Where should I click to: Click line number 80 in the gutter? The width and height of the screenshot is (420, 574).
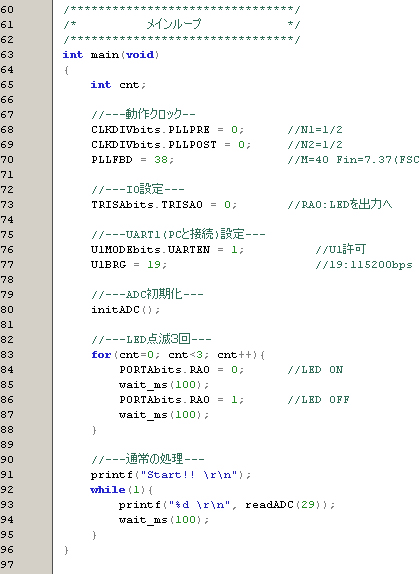[7, 310]
